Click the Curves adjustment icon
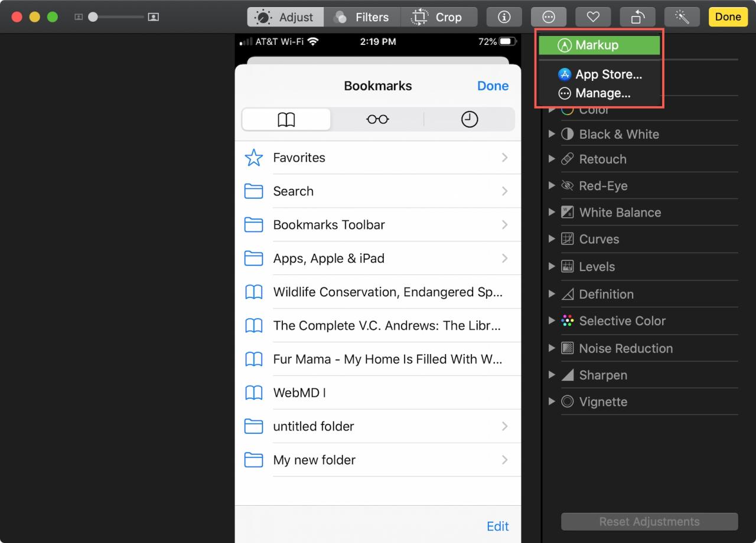The height and width of the screenshot is (543, 756). pos(567,239)
